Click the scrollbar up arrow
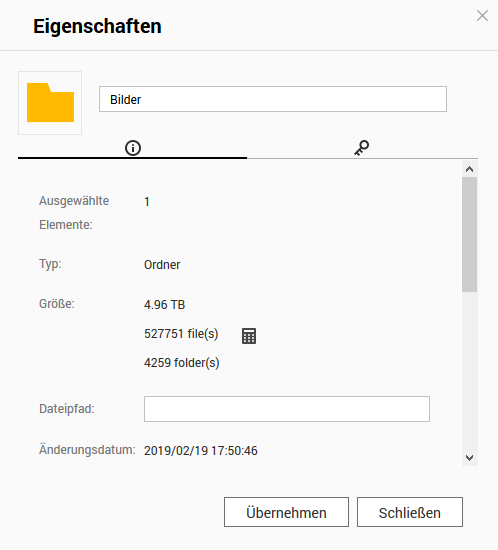498x550 pixels. (x=470, y=169)
